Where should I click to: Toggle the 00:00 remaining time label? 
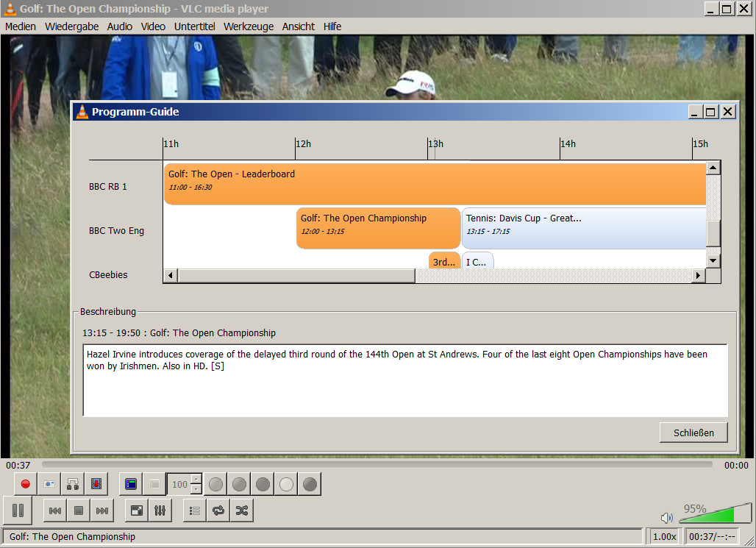pyautogui.click(x=736, y=465)
